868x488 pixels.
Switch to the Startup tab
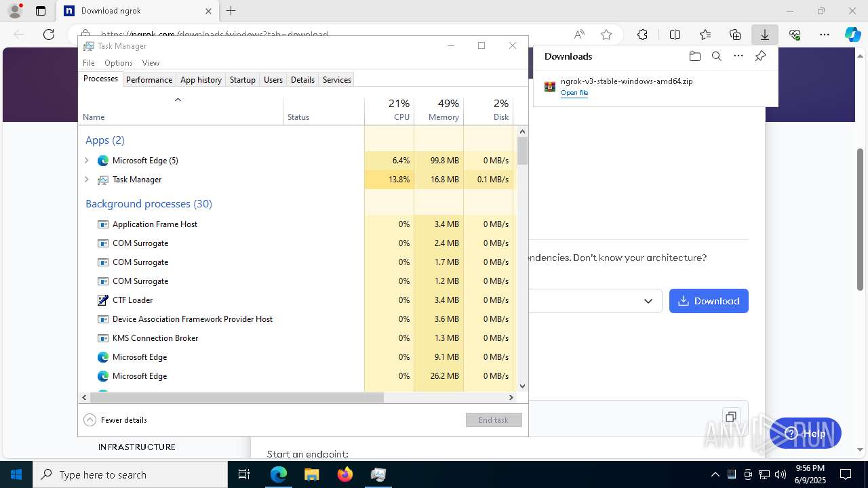242,79
